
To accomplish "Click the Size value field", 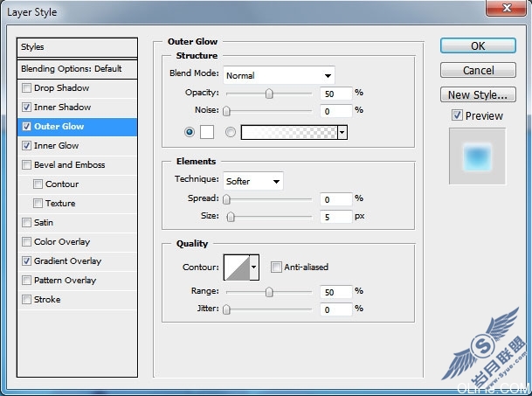I will click(336, 216).
